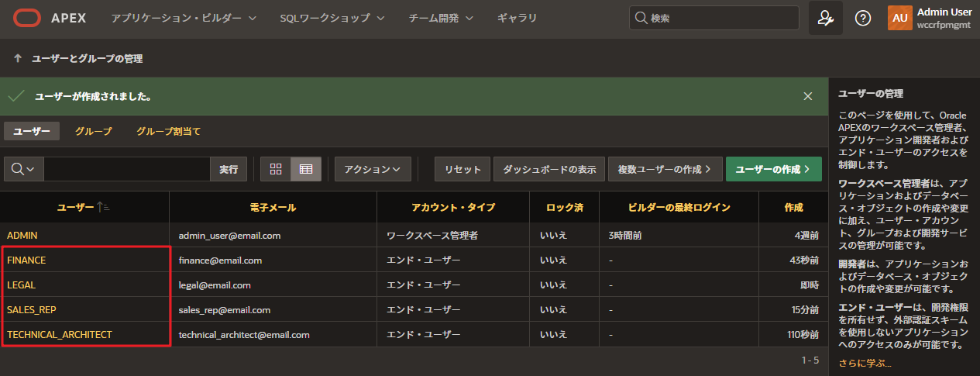The width and height of the screenshot is (980, 376).
Task: Open the FINANCE user link
Action: 26,260
